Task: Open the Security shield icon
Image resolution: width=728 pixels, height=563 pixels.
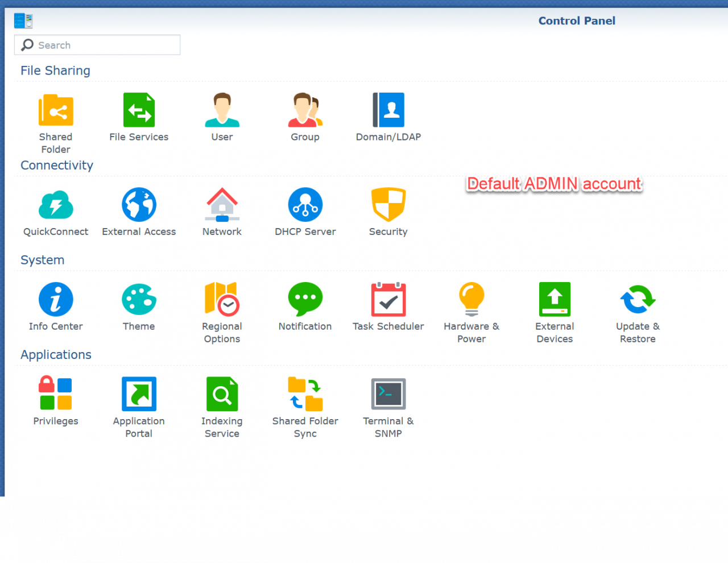Action: tap(388, 205)
